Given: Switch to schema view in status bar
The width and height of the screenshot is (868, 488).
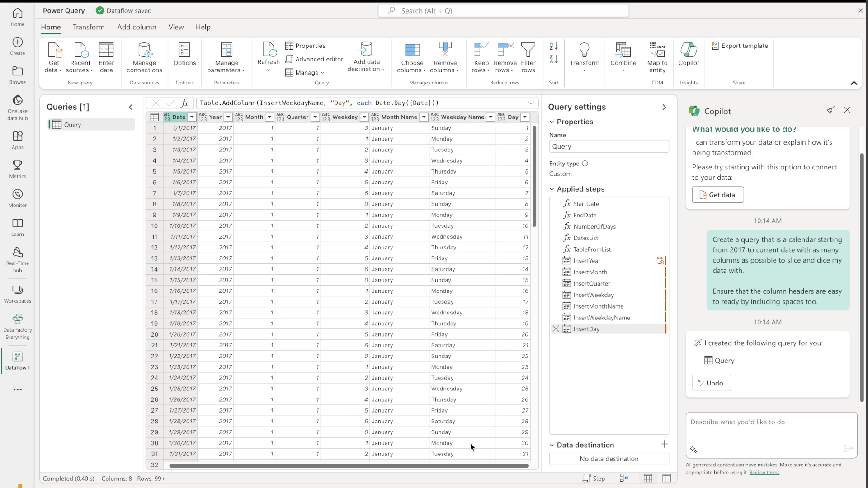Looking at the screenshot, I should (666, 478).
